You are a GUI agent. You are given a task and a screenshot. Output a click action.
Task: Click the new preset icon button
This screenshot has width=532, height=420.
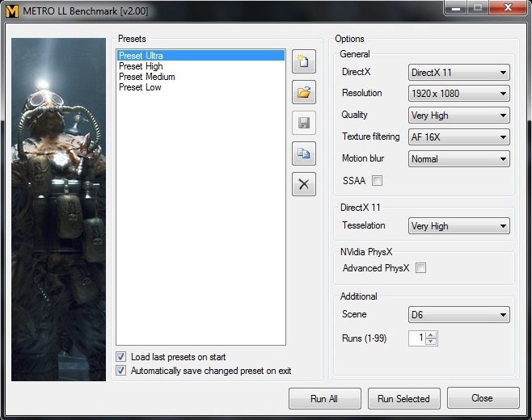[303, 61]
